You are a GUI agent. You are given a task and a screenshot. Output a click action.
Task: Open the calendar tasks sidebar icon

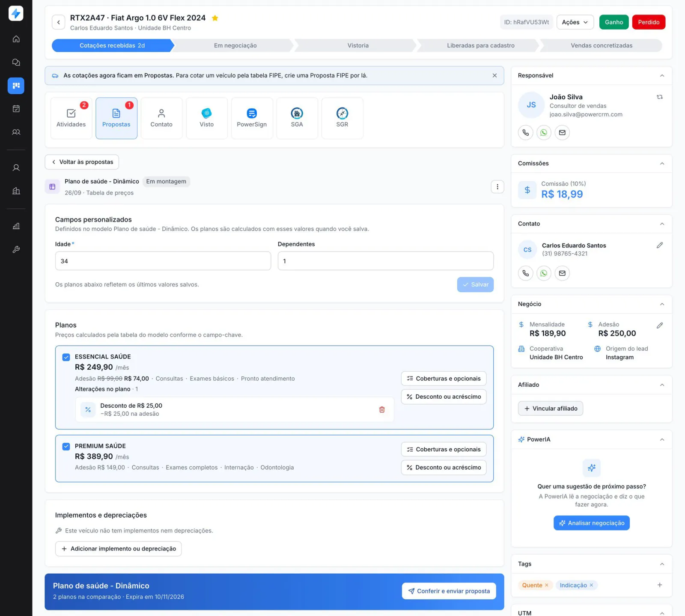point(16,109)
